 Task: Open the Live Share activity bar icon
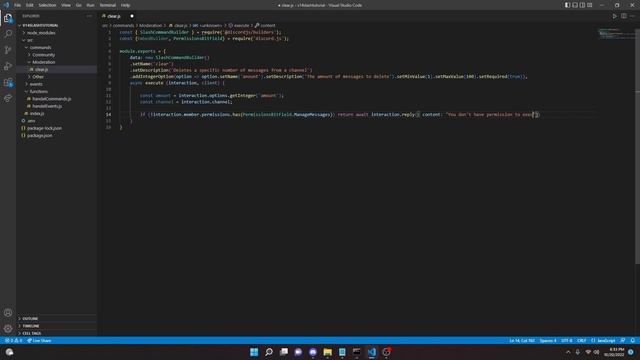pyautogui.click(x=8, y=98)
